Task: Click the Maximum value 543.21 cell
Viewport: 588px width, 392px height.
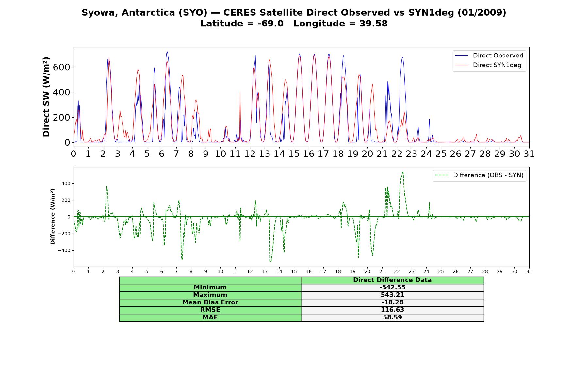Action: click(x=392, y=295)
